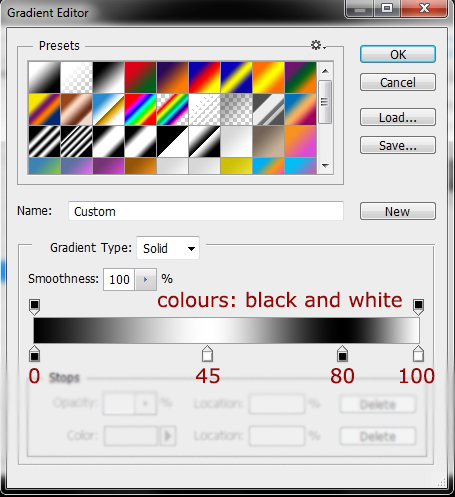Click the presets scrollbar up arrow
The width and height of the screenshot is (455, 497).
click(325, 71)
